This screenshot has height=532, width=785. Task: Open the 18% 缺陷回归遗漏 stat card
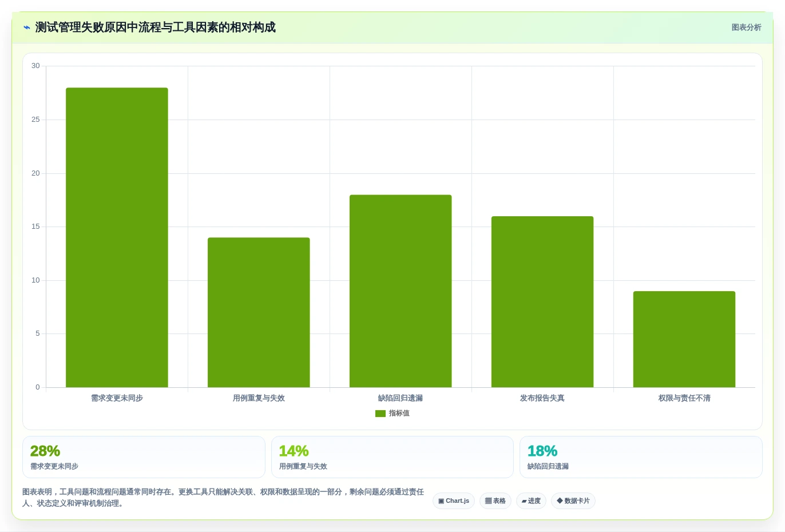(x=641, y=457)
